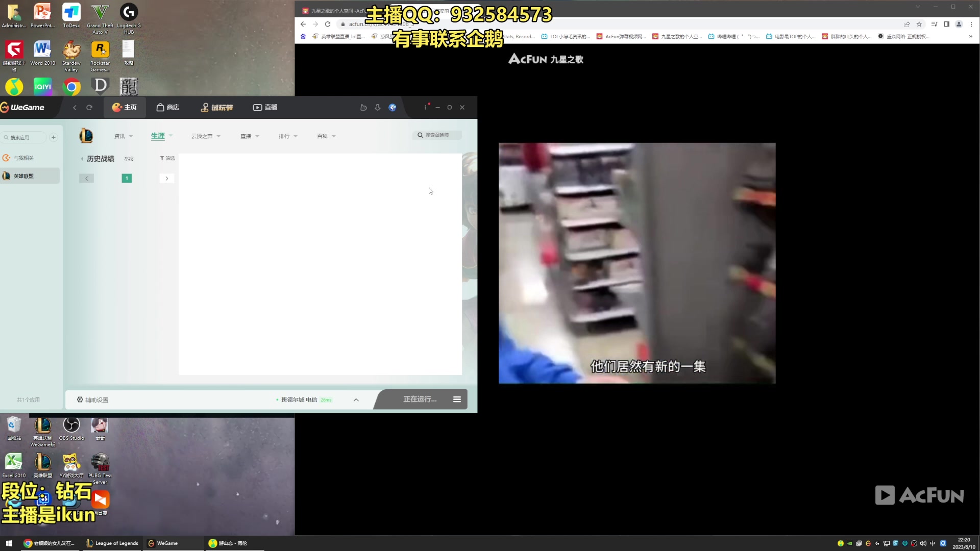The width and height of the screenshot is (980, 551).
Task: Open the OBS Studio desktop icon
Action: coord(71,429)
